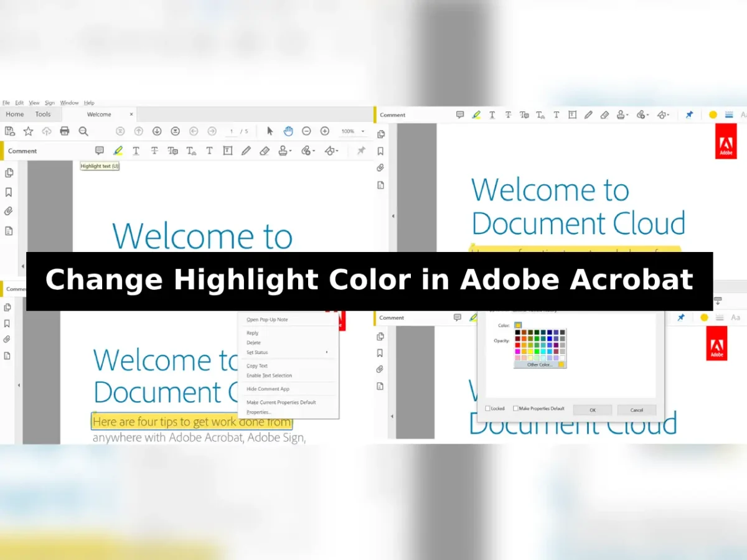Open the View menu
This screenshot has height=560, width=747.
tap(34, 103)
